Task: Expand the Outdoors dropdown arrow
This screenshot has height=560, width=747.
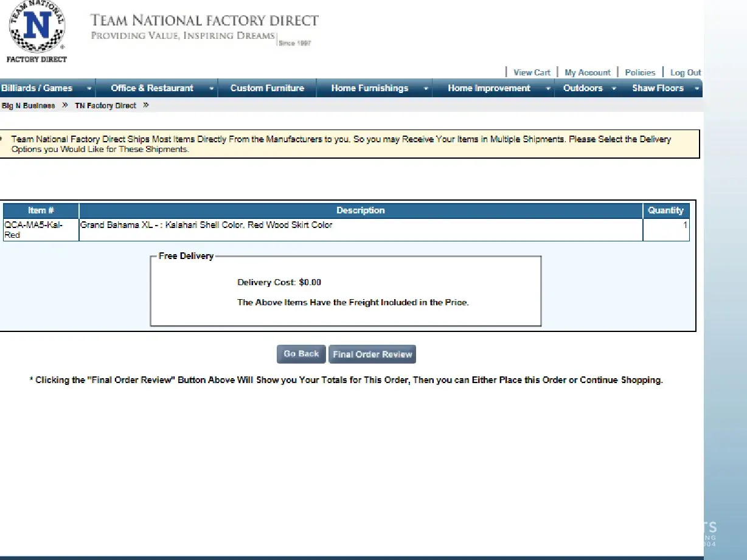Action: click(614, 89)
